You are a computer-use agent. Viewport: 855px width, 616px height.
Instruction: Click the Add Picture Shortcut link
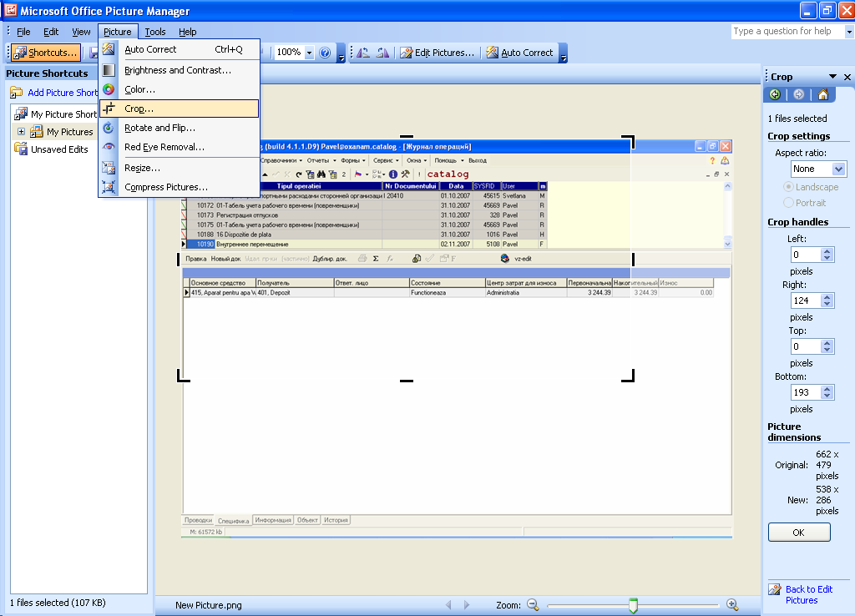tap(62, 92)
